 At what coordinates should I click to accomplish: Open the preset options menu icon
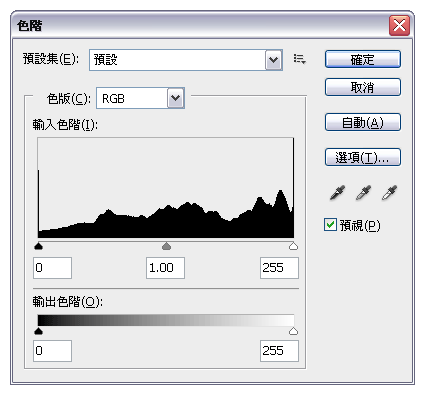[299, 60]
